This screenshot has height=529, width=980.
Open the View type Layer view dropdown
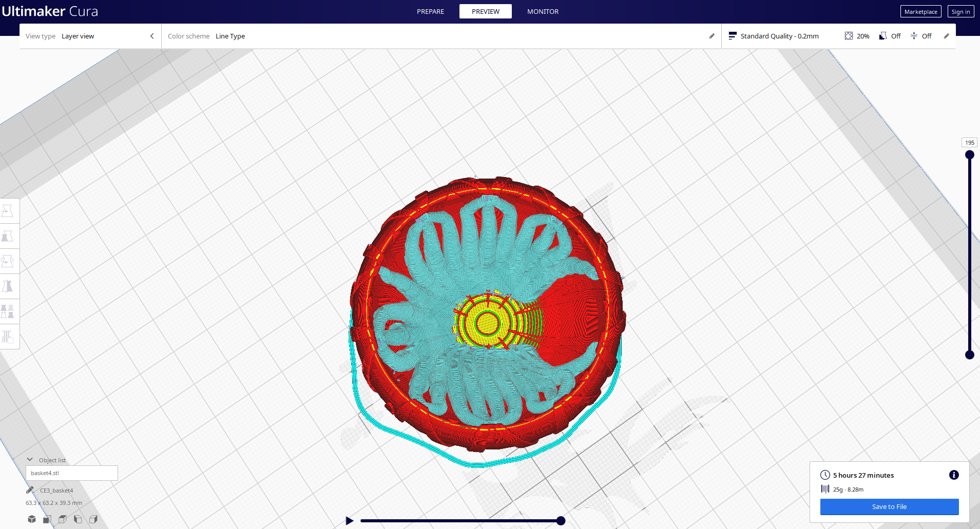point(90,36)
